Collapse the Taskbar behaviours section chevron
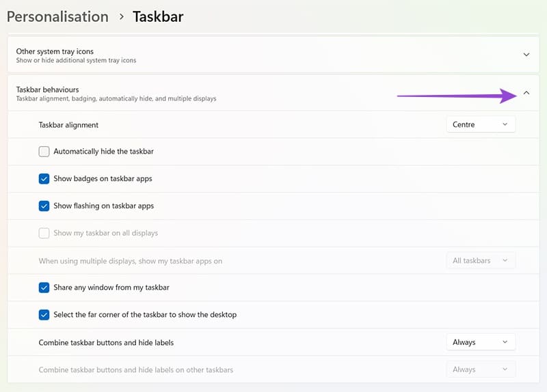This screenshot has height=392, width=547. click(526, 94)
